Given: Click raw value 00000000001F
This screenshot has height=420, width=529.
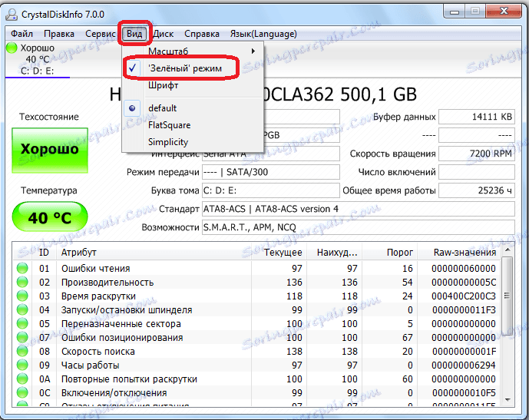Looking at the screenshot, I should (x=464, y=351).
